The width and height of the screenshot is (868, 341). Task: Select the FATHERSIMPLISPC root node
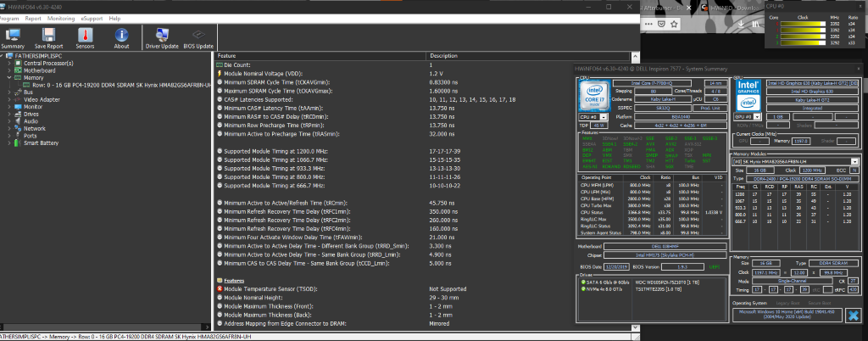click(x=36, y=56)
